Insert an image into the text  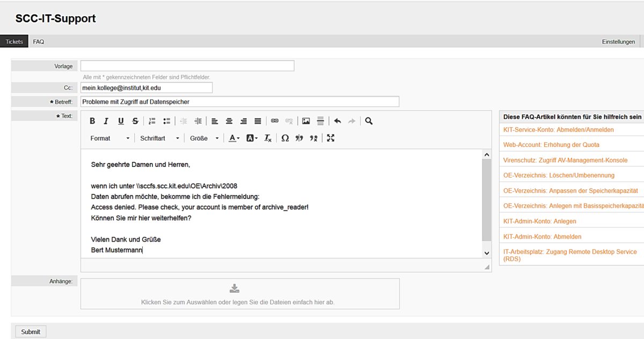click(306, 121)
